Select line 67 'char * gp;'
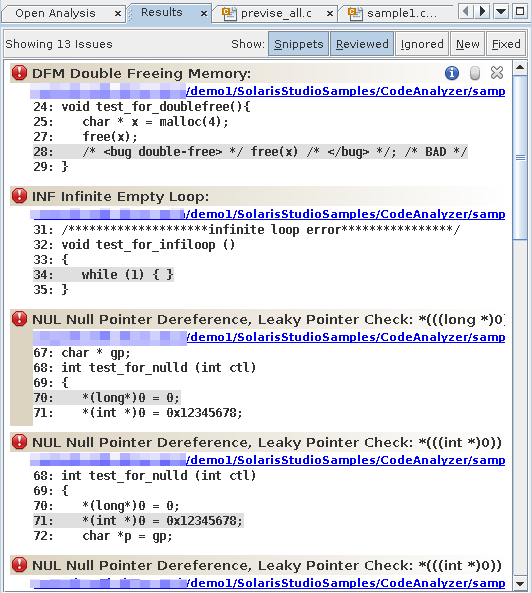The image size is (532, 593). point(82,352)
